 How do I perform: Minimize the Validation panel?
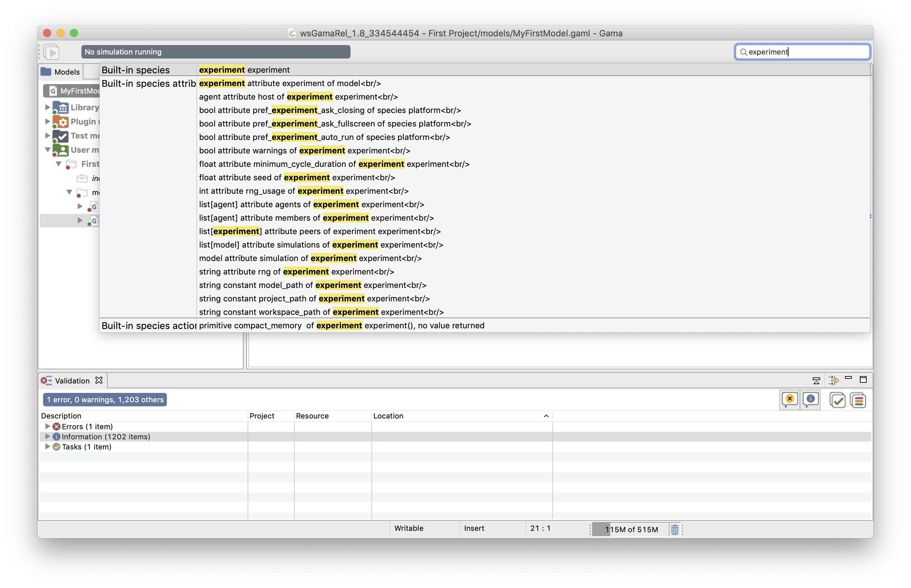click(x=848, y=378)
